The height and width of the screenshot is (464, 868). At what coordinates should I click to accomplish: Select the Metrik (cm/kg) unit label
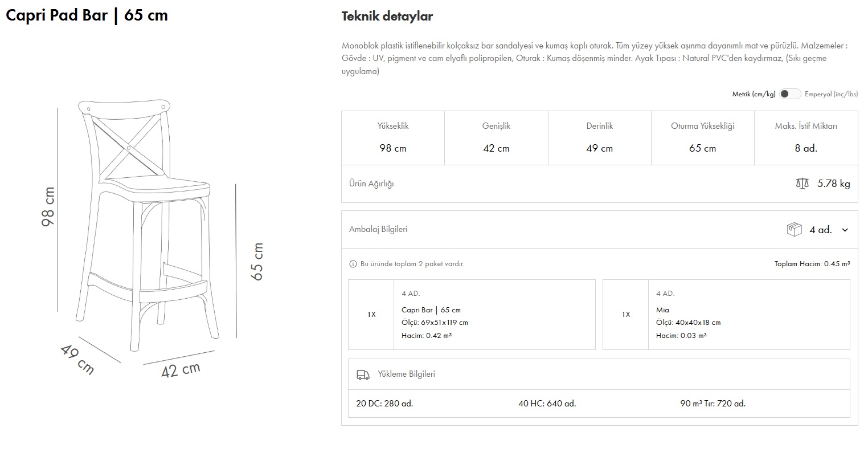pyautogui.click(x=754, y=94)
